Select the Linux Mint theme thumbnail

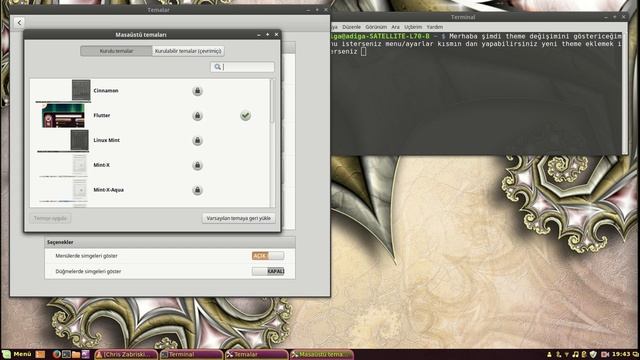[63, 140]
